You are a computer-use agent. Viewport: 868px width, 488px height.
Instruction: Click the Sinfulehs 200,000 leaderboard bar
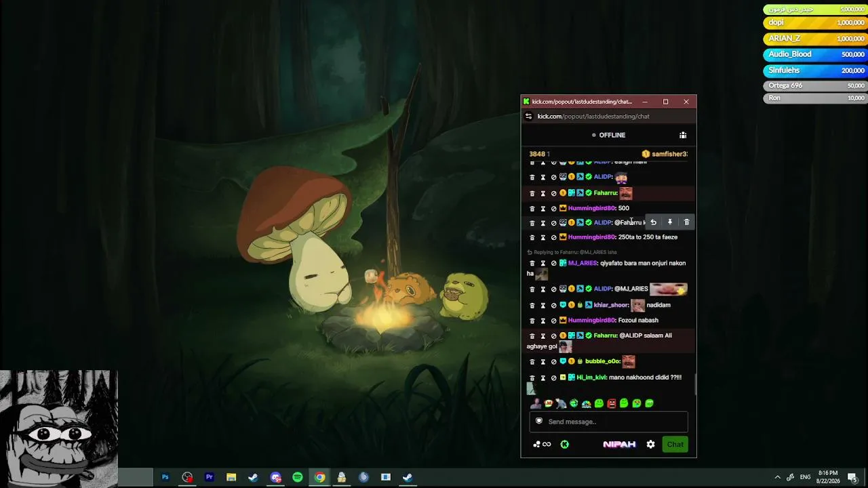pyautogui.click(x=816, y=71)
